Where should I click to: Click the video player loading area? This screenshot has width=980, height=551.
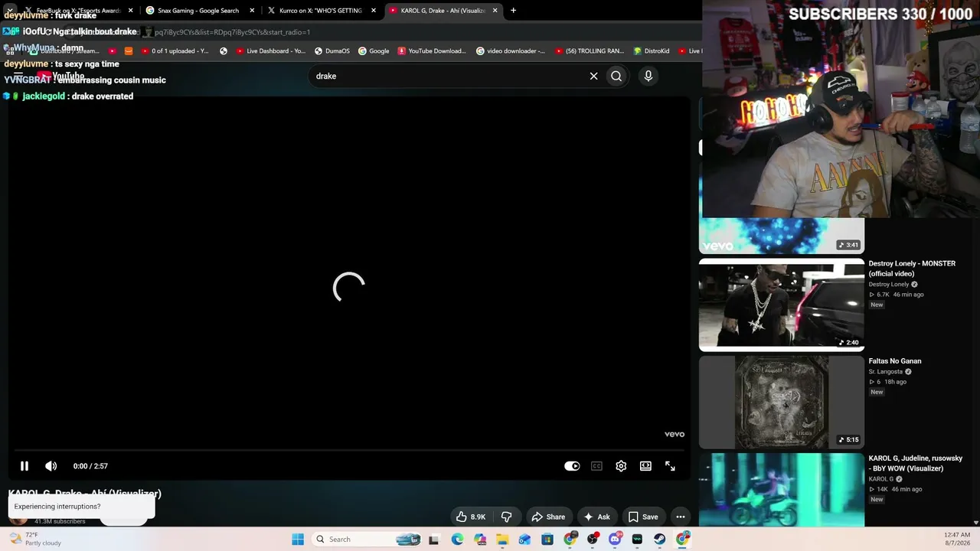[x=349, y=287]
